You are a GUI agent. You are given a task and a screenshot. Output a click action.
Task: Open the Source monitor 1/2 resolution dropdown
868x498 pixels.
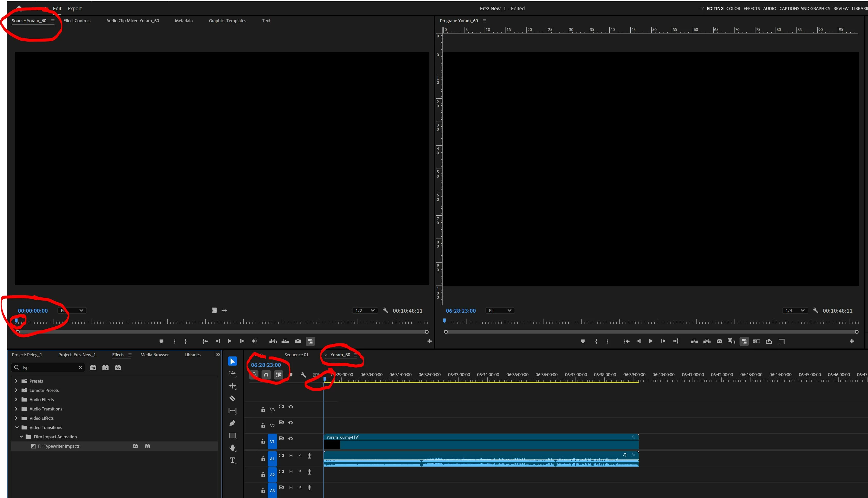click(365, 311)
